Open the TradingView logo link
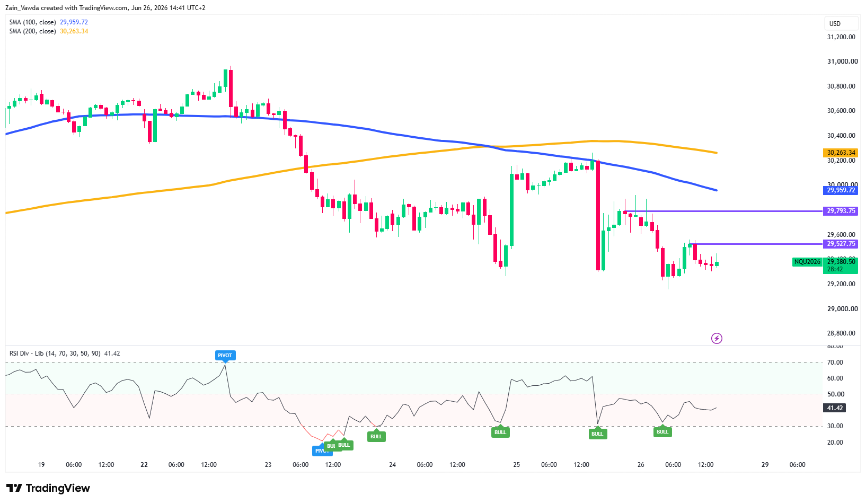Viewport: 866px width, 504px height. click(x=48, y=488)
